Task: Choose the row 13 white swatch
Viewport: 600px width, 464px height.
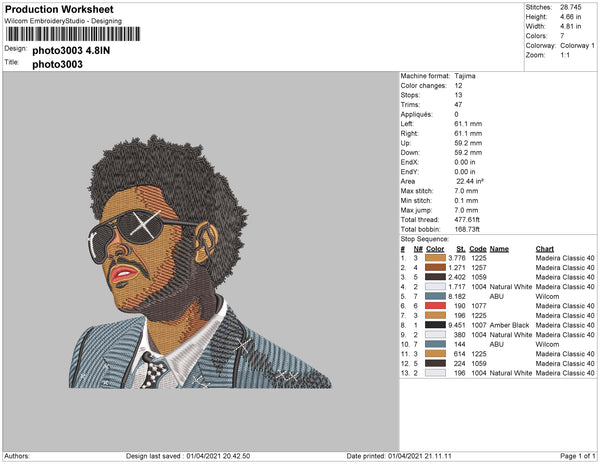Action: coord(435,373)
